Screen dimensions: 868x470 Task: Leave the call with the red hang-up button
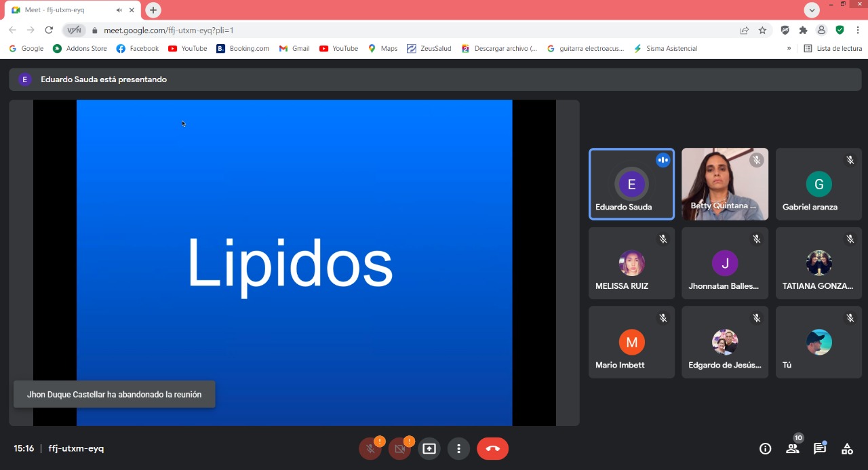tap(493, 448)
